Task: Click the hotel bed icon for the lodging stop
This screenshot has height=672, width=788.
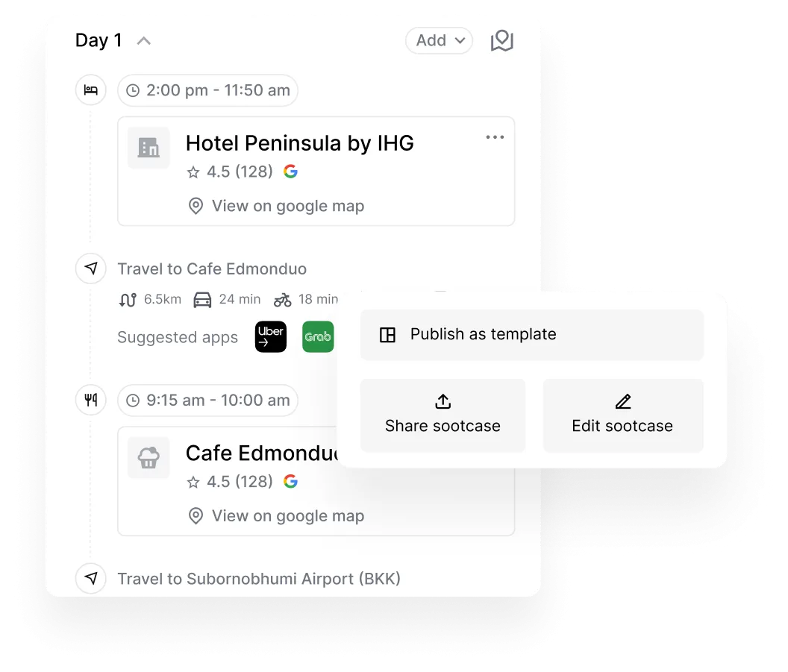Action: point(90,90)
